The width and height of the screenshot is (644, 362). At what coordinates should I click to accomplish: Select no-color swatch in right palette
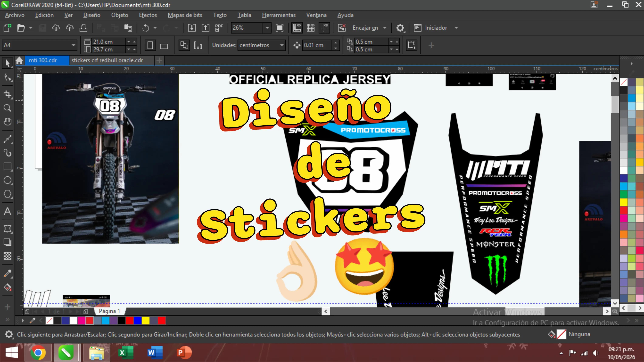[x=623, y=82]
